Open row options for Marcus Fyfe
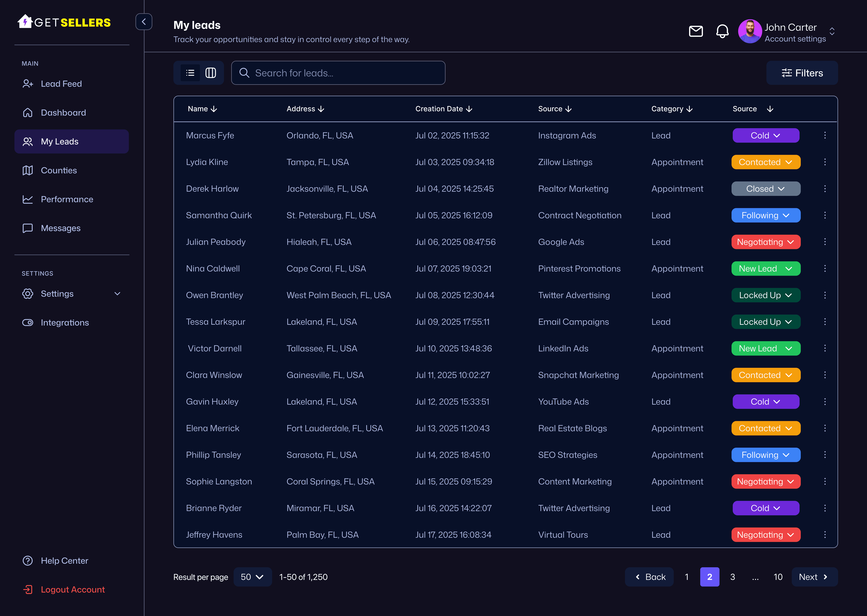The height and width of the screenshot is (616, 867). tap(825, 135)
